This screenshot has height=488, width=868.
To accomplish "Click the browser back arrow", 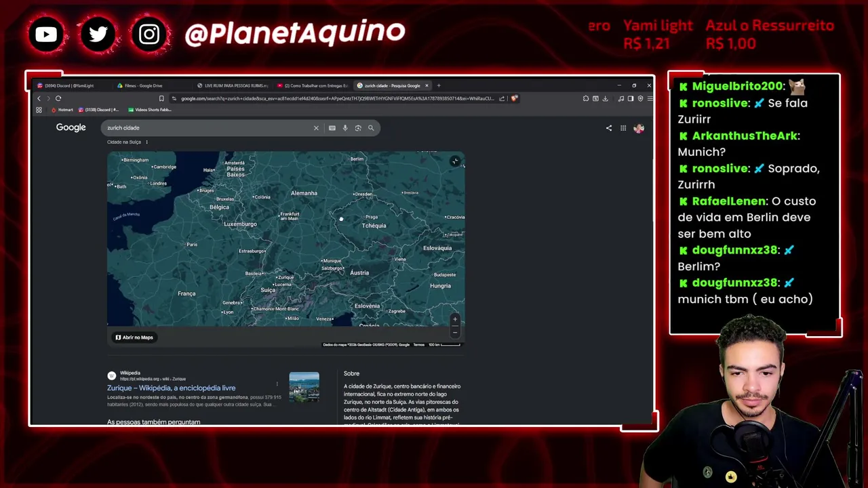I will click(x=39, y=98).
